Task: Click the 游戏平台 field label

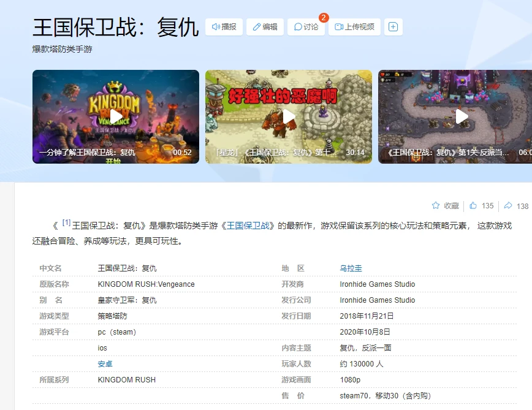Action: click(55, 332)
